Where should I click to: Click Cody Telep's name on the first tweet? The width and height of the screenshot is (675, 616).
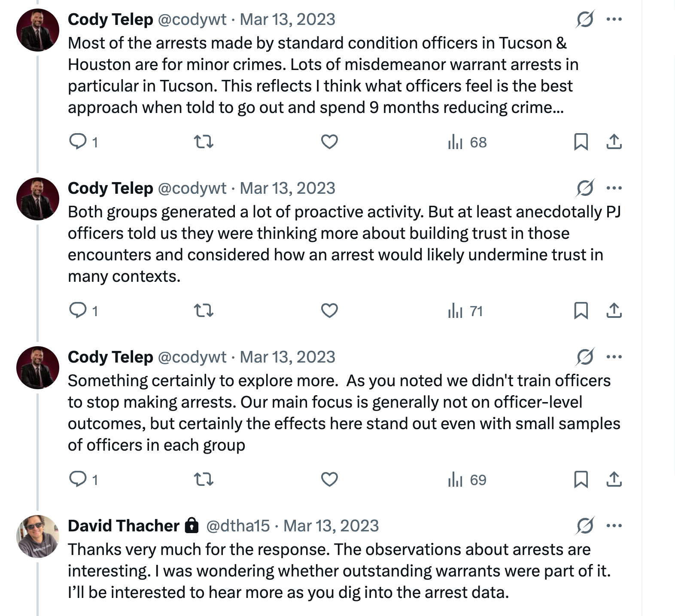coord(110,19)
